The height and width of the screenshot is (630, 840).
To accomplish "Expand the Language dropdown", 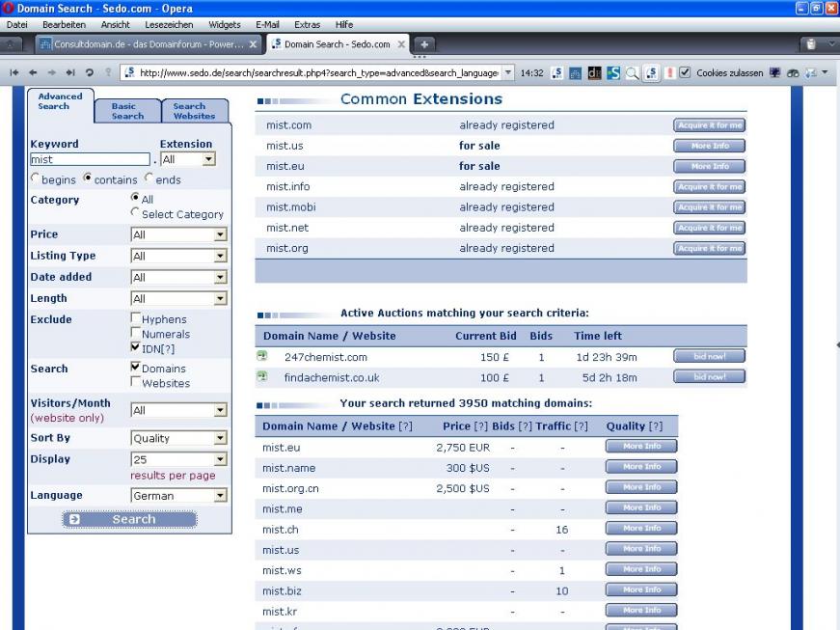I will coord(179,496).
